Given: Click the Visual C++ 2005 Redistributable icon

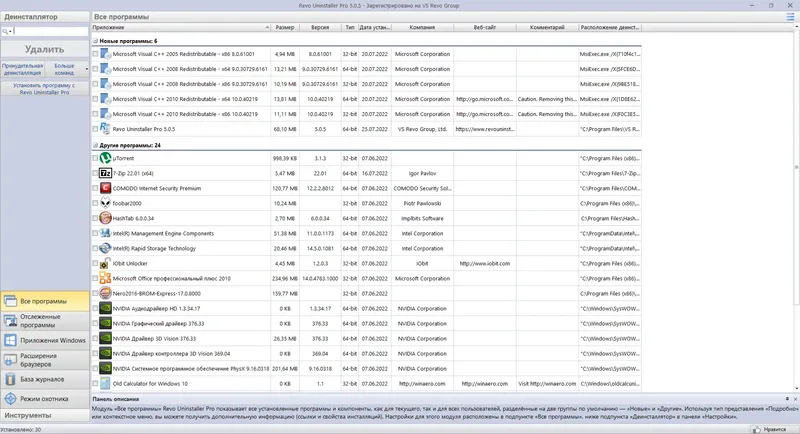Looking at the screenshot, I should click(105, 54).
